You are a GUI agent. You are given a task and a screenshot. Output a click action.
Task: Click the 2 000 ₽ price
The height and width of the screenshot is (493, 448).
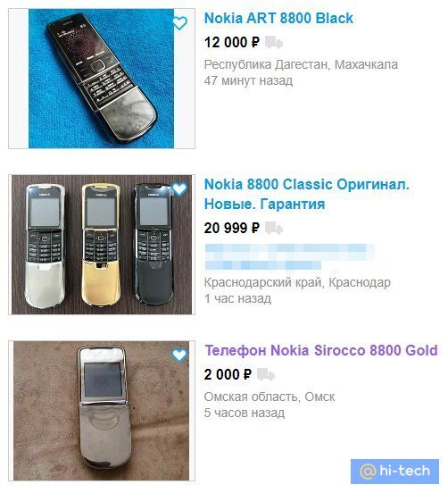click(x=228, y=374)
